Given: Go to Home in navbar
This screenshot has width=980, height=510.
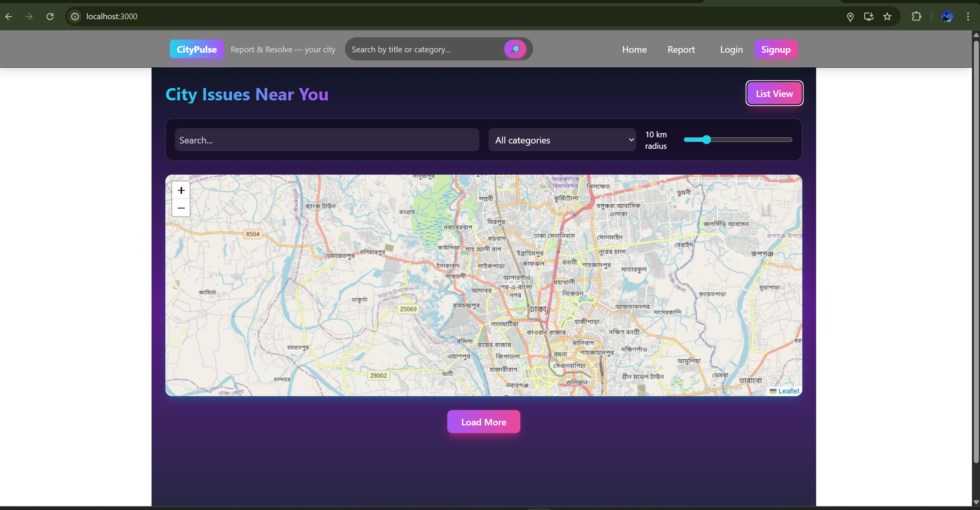Looking at the screenshot, I should click(x=634, y=50).
